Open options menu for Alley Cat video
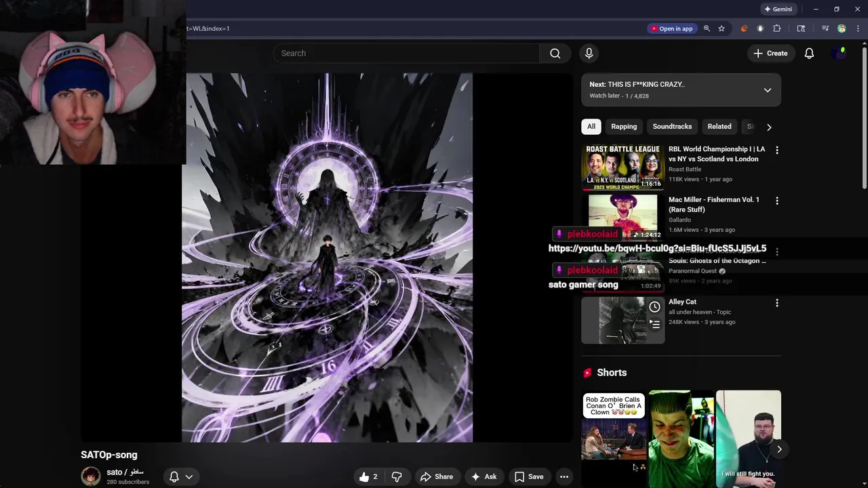 coord(777,304)
